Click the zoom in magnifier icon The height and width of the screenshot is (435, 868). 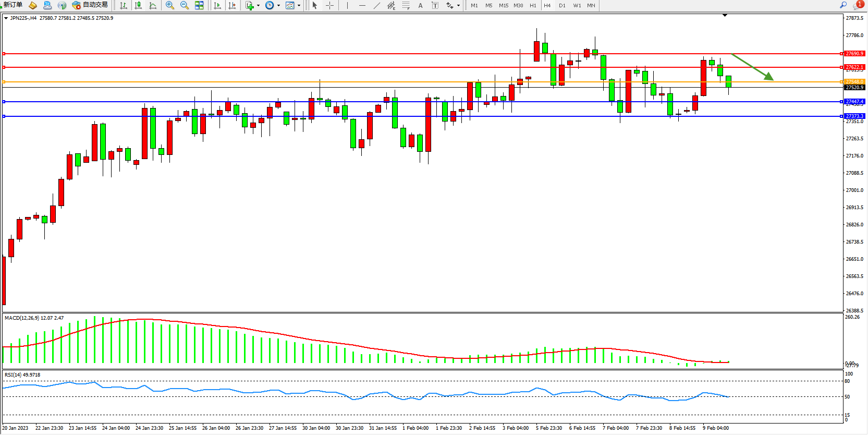pos(169,5)
